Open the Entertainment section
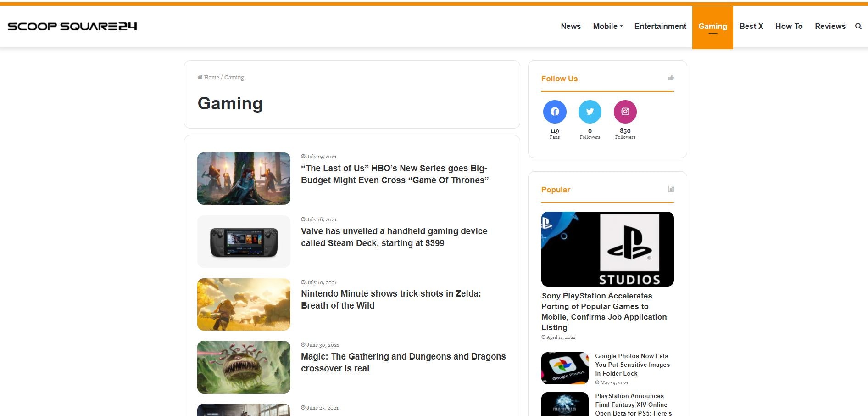 click(660, 26)
